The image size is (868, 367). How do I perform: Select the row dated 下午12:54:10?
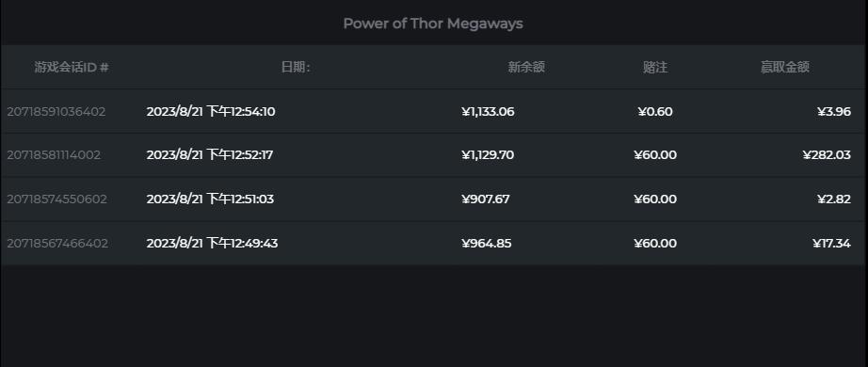pos(432,111)
